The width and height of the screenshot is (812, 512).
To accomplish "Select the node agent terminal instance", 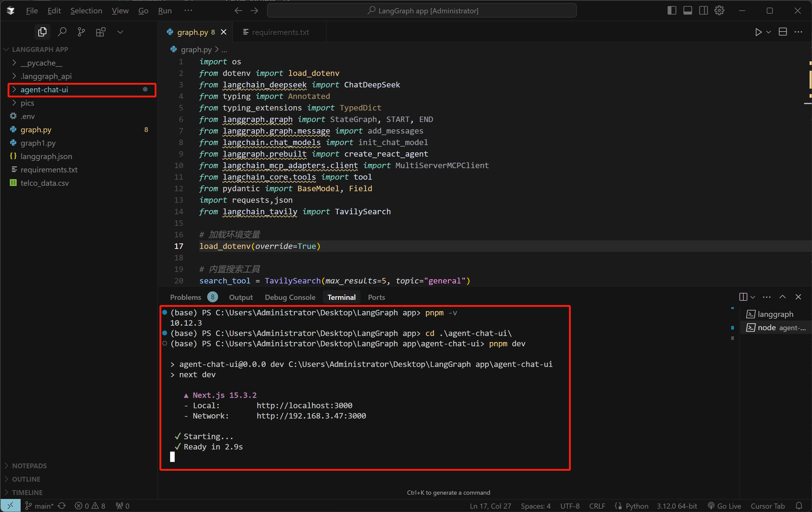I will pos(775,328).
